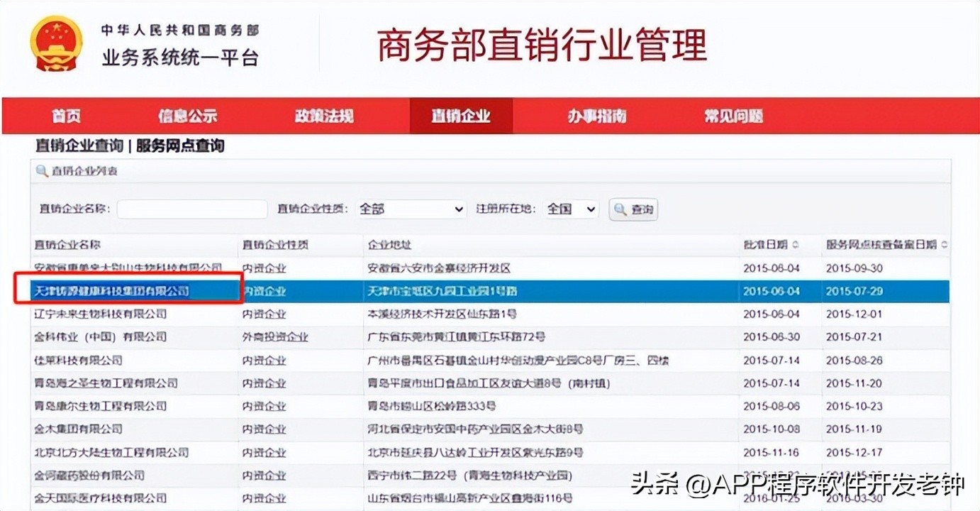Focus the 直销企业名称 text input field

coord(192,209)
